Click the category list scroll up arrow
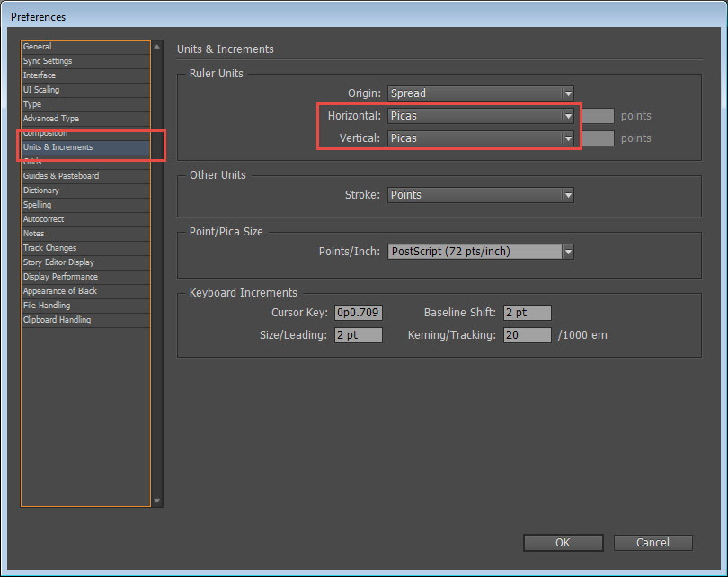The image size is (728, 577). [x=157, y=47]
